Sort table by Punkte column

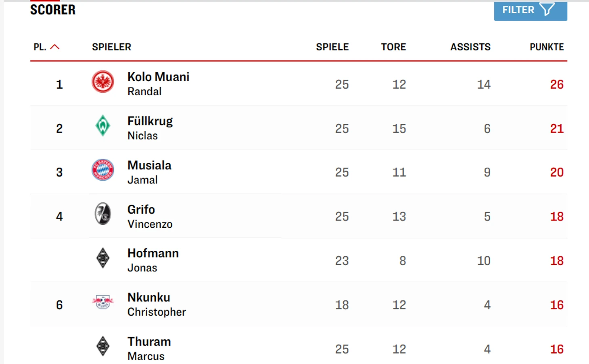(547, 47)
